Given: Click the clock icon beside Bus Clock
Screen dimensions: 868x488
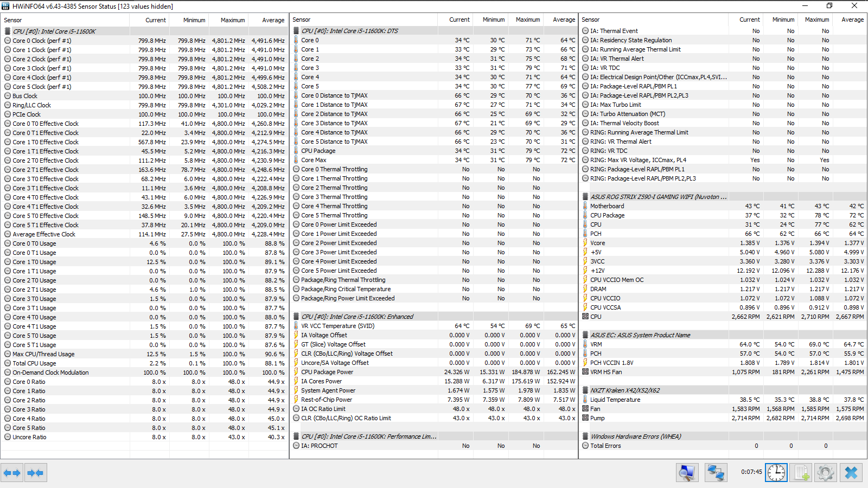Looking at the screenshot, I should (8, 96).
